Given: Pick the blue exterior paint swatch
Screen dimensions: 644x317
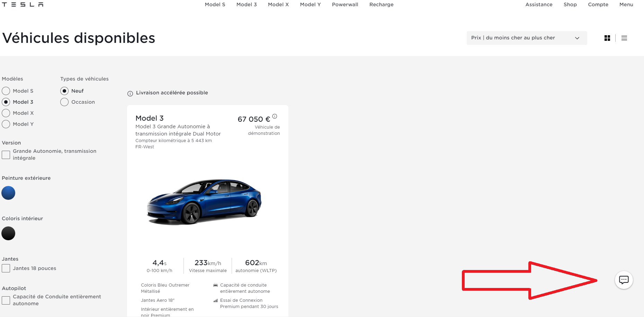Looking at the screenshot, I should 8,193.
